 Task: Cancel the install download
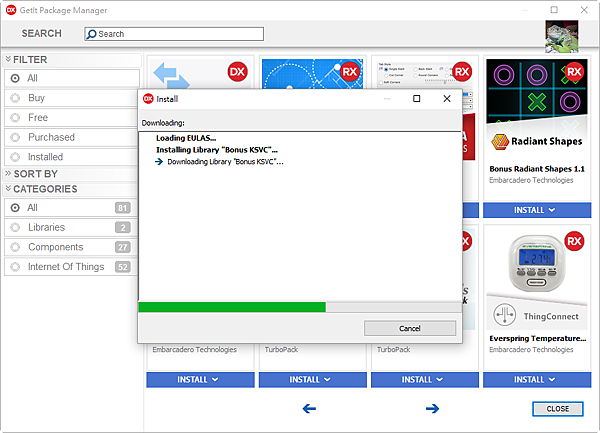pyautogui.click(x=410, y=328)
